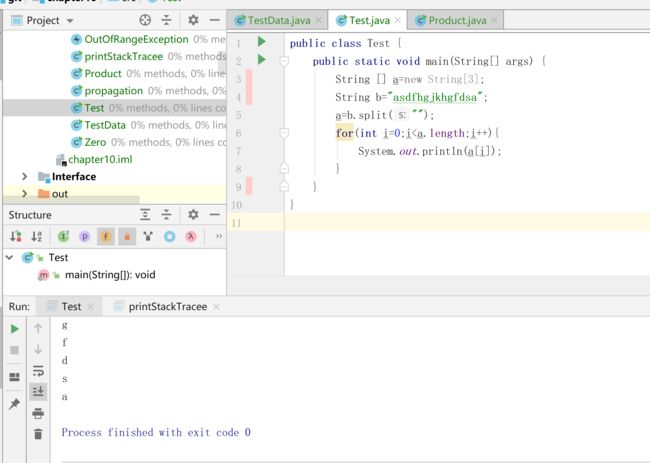This screenshot has width=650, height=463.
Task: Toggle sort alphabetically in Structure
Action: (37, 236)
